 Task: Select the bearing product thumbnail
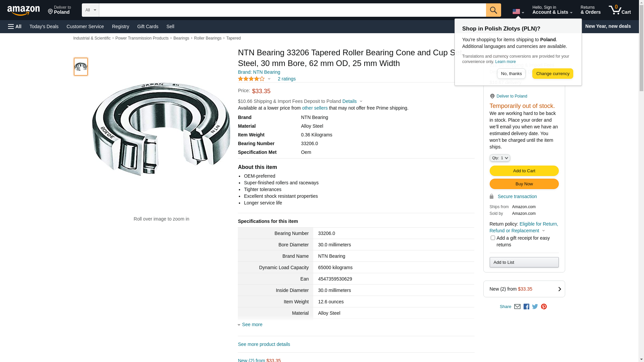[81, 67]
